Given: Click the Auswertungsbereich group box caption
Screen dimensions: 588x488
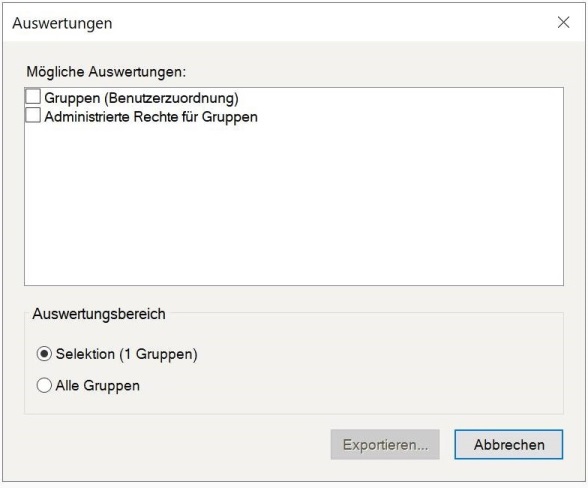Looking at the screenshot, I should coord(99,314).
